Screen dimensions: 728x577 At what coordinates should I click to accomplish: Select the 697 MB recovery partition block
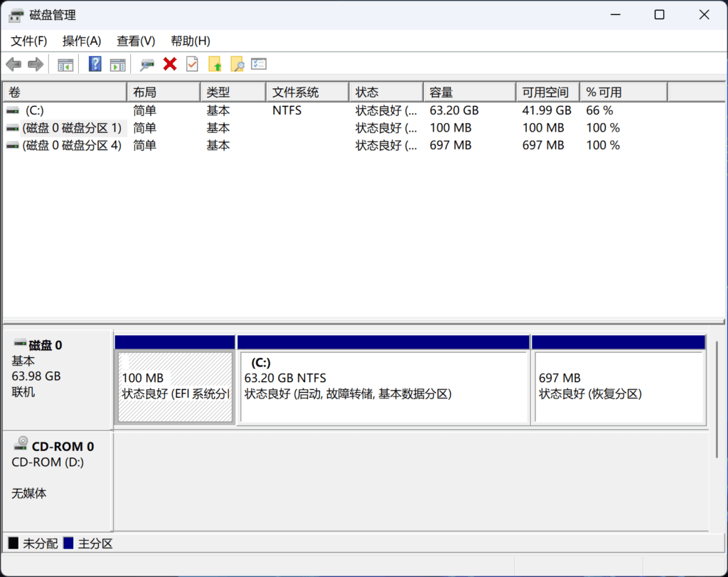[618, 388]
